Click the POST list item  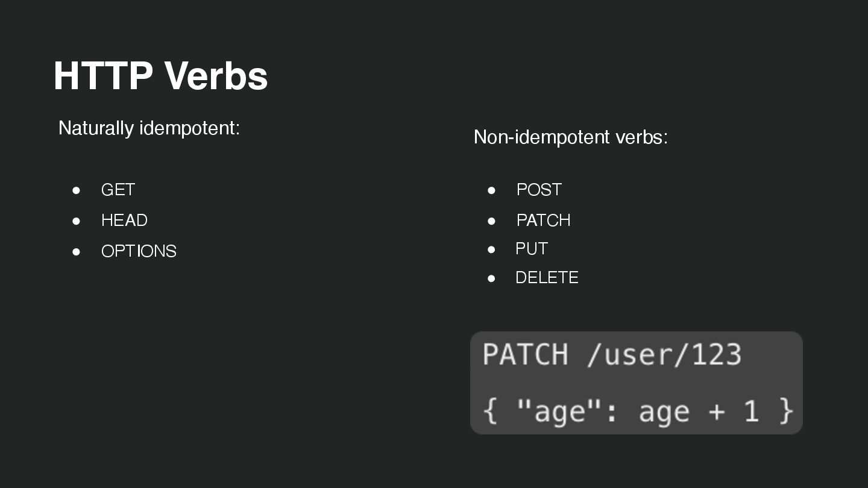coord(539,190)
